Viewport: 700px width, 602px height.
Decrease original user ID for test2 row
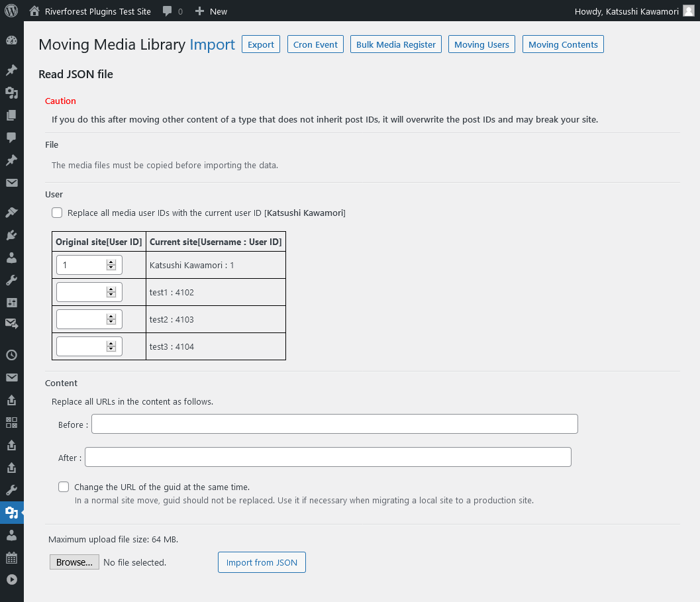pyautogui.click(x=111, y=322)
